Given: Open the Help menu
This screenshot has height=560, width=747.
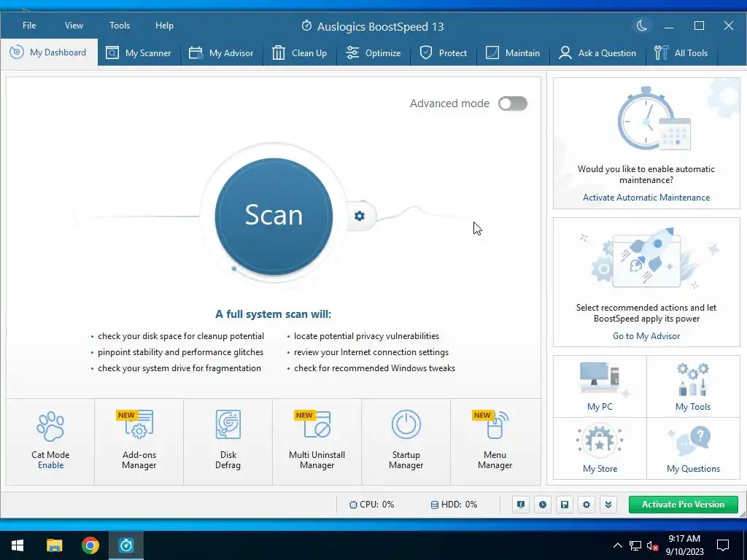Looking at the screenshot, I should (164, 26).
